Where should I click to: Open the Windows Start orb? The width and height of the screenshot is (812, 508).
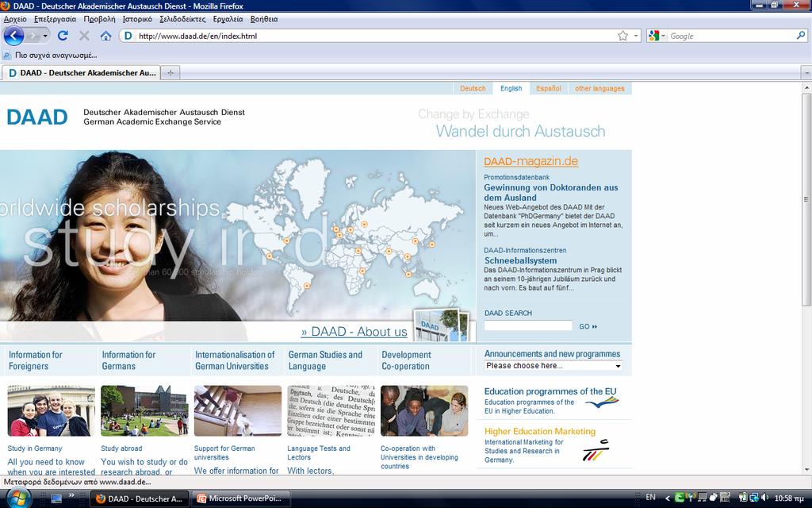[x=18, y=498]
